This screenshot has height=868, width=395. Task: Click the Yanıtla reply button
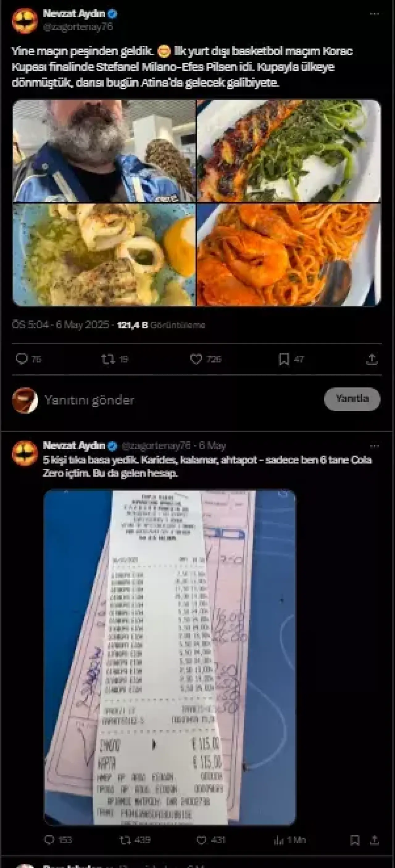coord(352,399)
